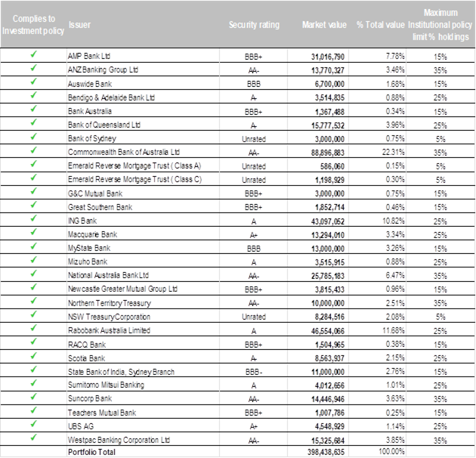Image resolution: width=476 pixels, height=458 pixels.
Task: Click the Security rating column header
Action: (x=254, y=25)
